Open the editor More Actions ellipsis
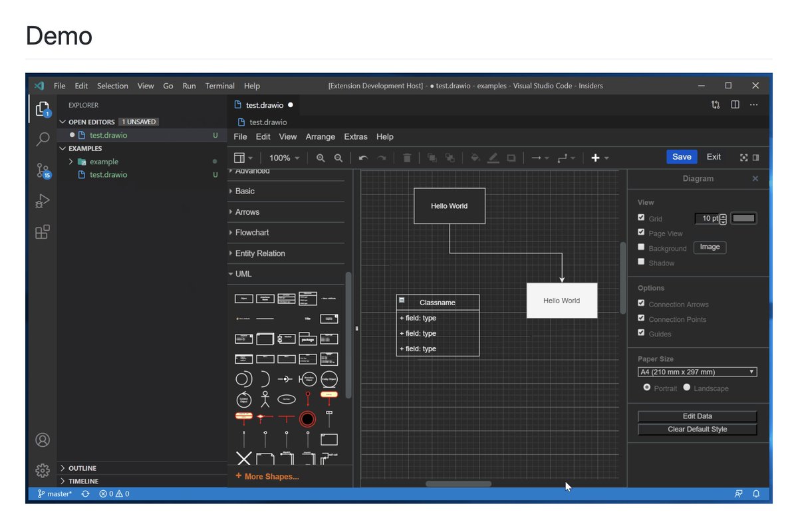The width and height of the screenshot is (798, 532). click(x=753, y=104)
